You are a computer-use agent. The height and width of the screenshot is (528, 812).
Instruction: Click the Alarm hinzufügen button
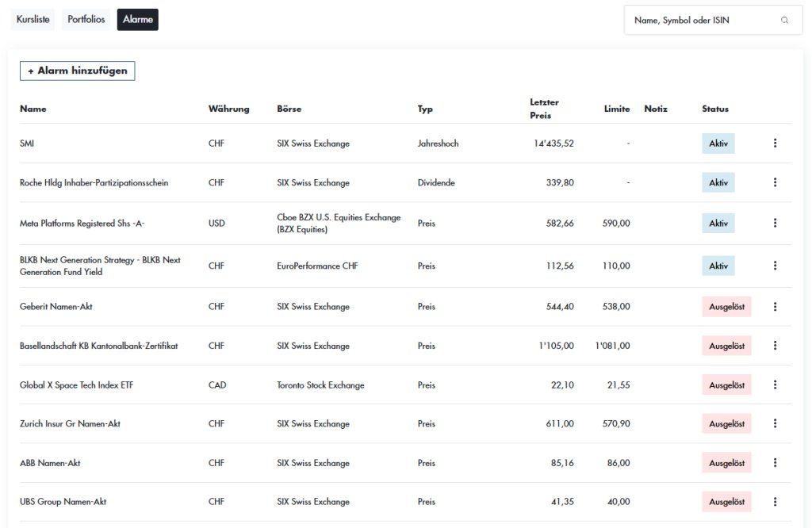pos(77,71)
